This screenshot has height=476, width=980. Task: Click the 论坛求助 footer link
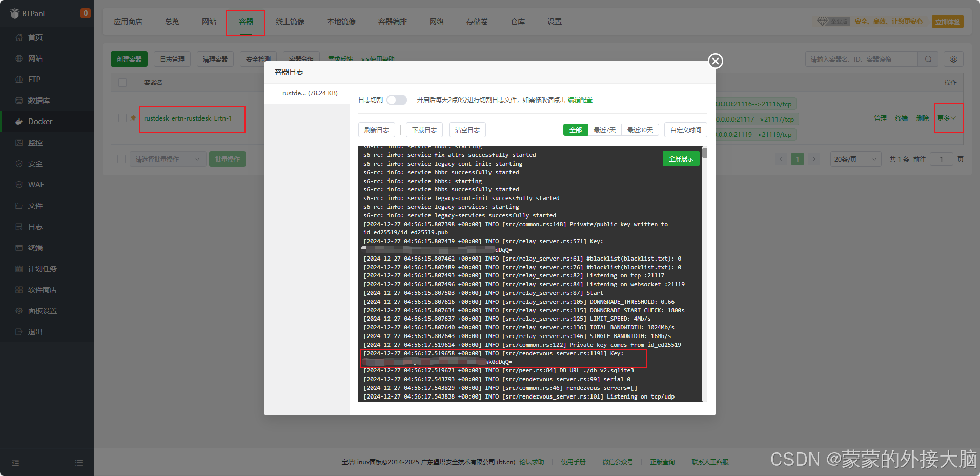click(532, 462)
